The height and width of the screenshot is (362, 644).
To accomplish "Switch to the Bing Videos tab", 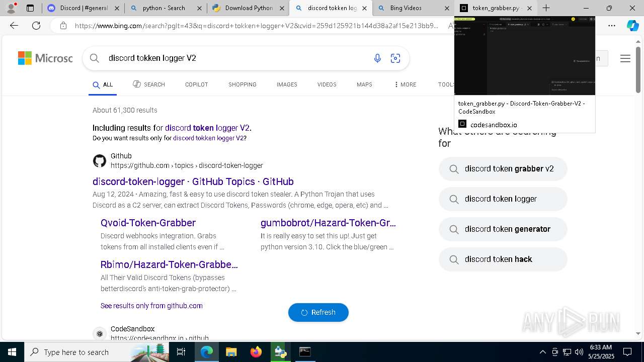I will tap(413, 8).
